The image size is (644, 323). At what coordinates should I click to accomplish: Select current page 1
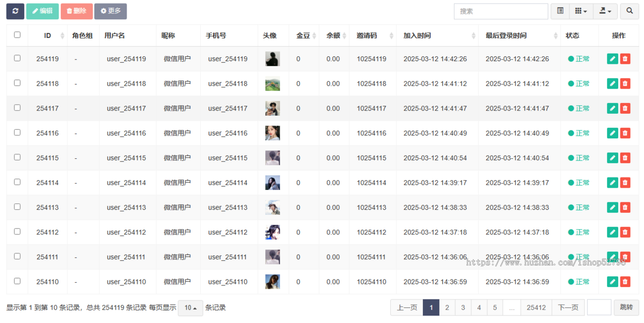tap(431, 307)
